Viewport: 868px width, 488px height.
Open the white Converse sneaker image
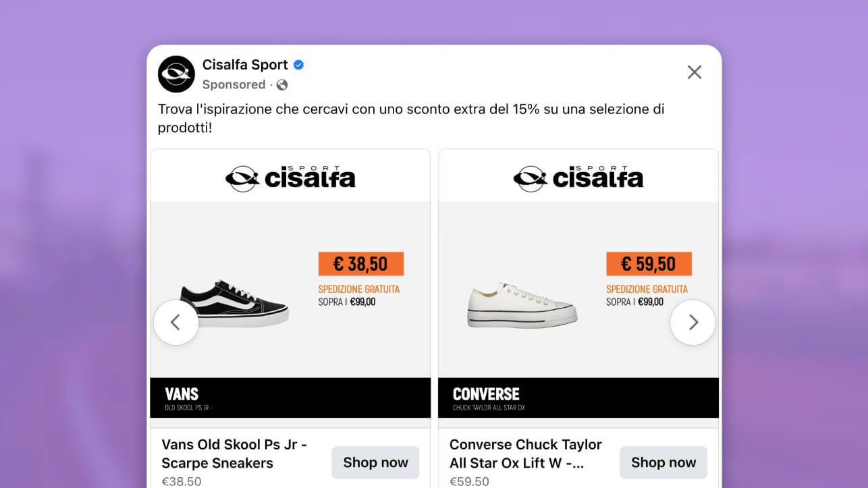tap(522, 305)
